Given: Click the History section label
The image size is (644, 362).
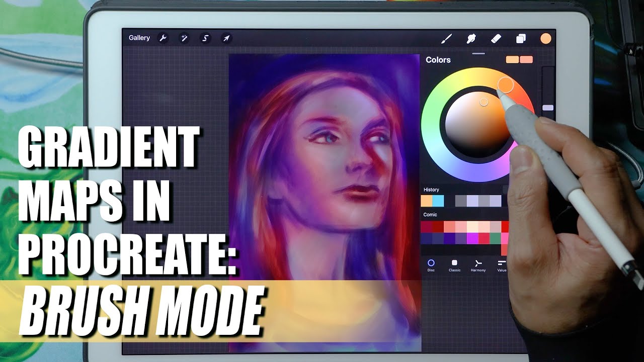Looking at the screenshot, I should [x=431, y=190].
